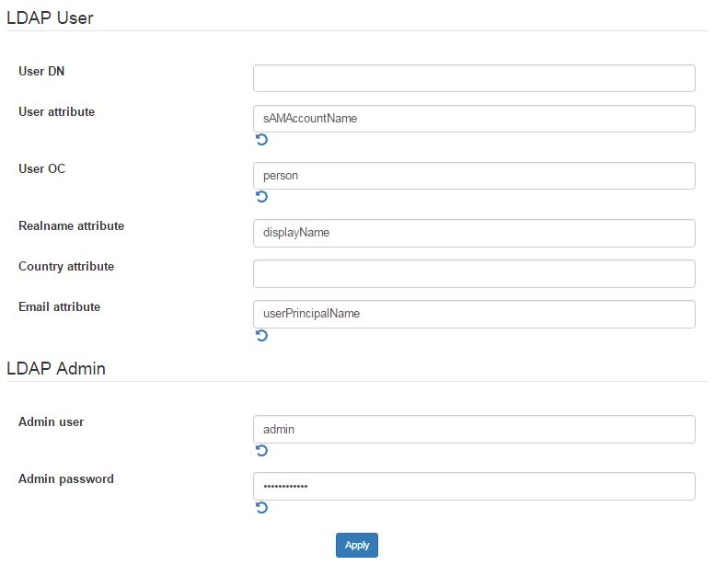Reset the Admin user field value
Image resolution: width=727 pixels, height=588 pixels.
point(261,450)
